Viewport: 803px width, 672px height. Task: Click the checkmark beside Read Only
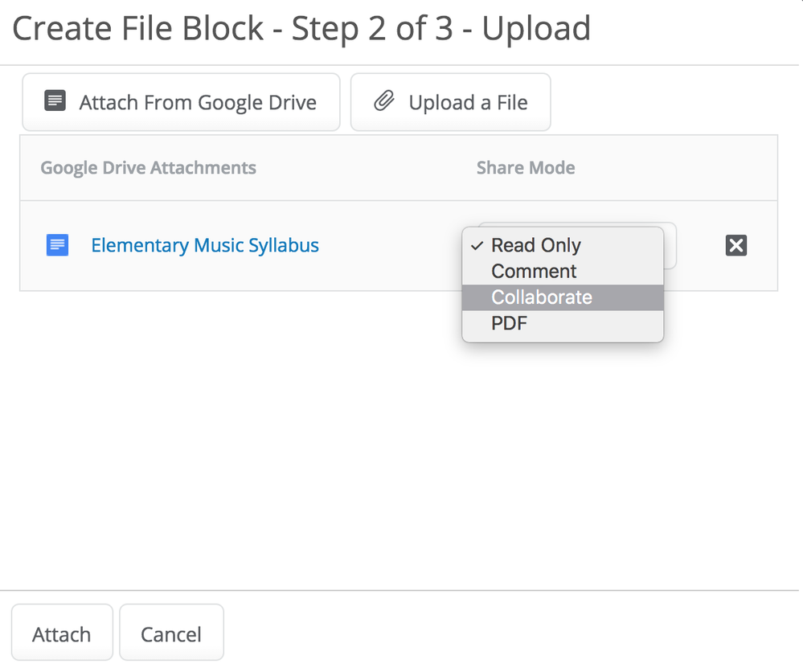[x=477, y=246]
